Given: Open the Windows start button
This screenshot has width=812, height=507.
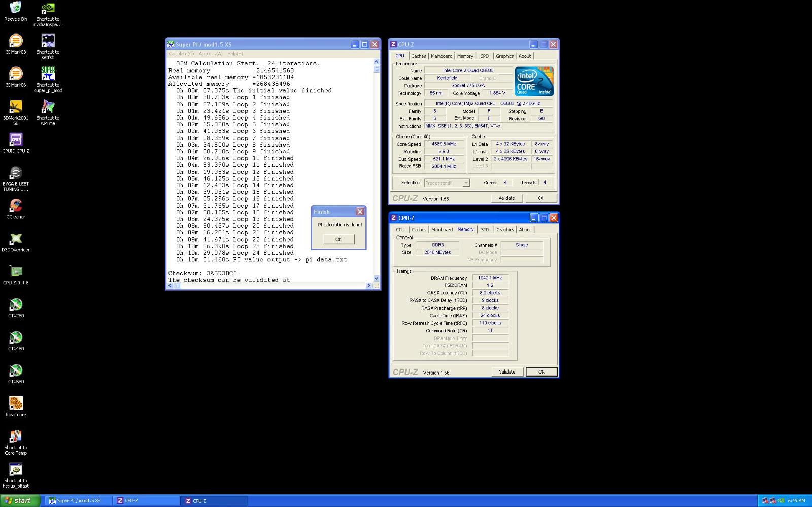Looking at the screenshot, I should (x=20, y=501).
